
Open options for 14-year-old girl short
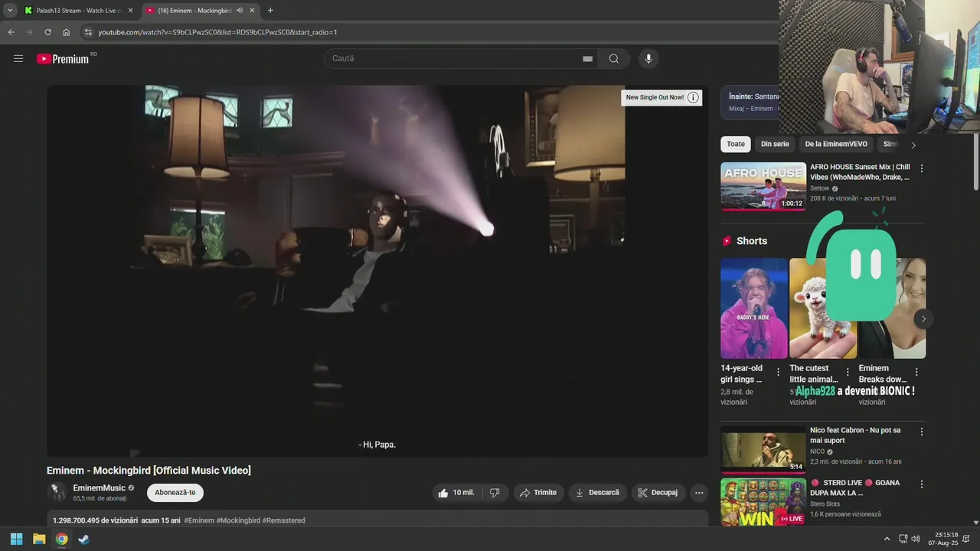click(x=779, y=372)
